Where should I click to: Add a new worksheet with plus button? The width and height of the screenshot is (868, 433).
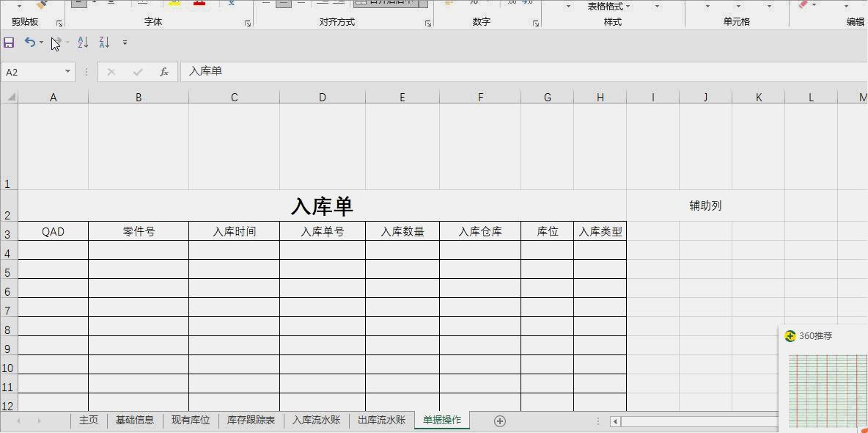499,421
